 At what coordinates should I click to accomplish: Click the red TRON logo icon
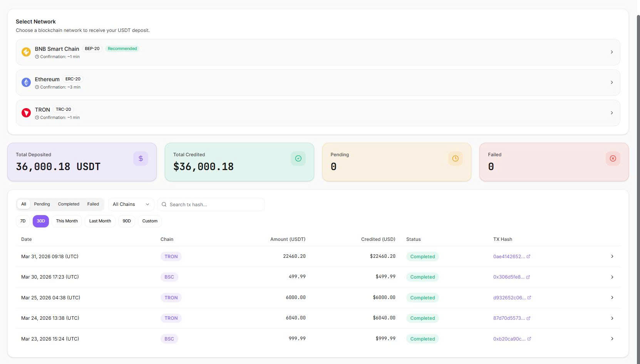pyautogui.click(x=26, y=113)
